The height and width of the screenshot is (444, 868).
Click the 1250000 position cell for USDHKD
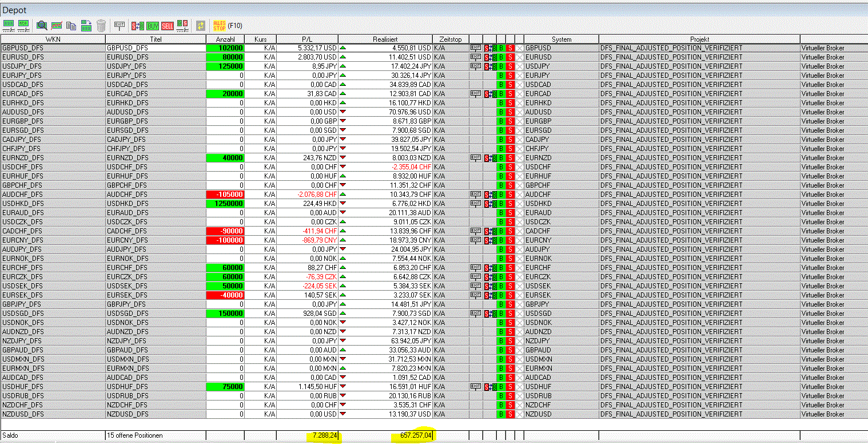225,204
